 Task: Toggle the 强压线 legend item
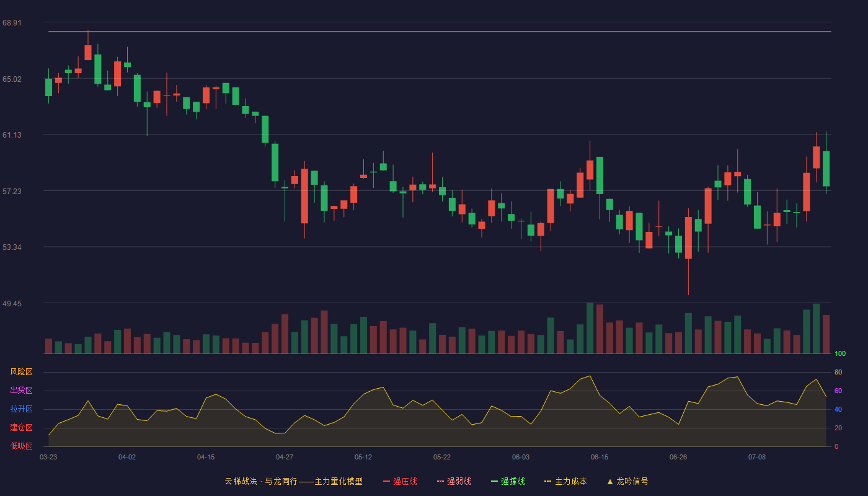(400, 481)
